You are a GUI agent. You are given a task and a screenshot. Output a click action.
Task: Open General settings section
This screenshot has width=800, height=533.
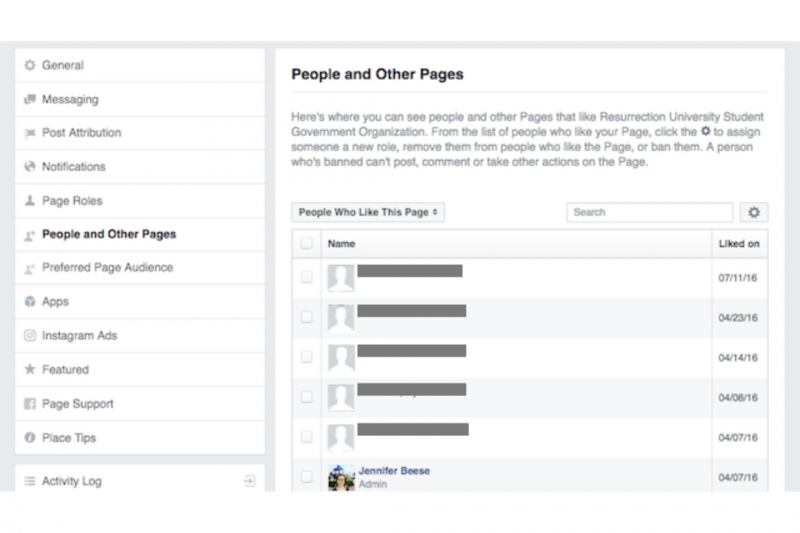pos(140,65)
